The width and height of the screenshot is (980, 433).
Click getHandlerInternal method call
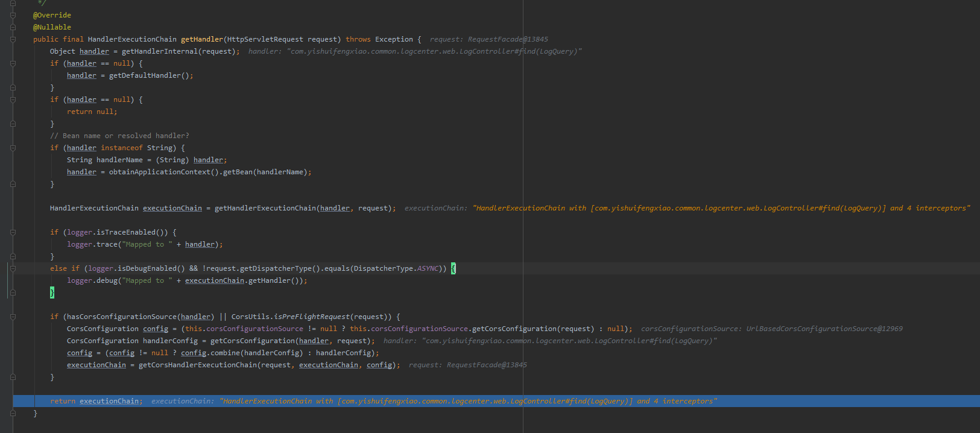[x=160, y=51]
